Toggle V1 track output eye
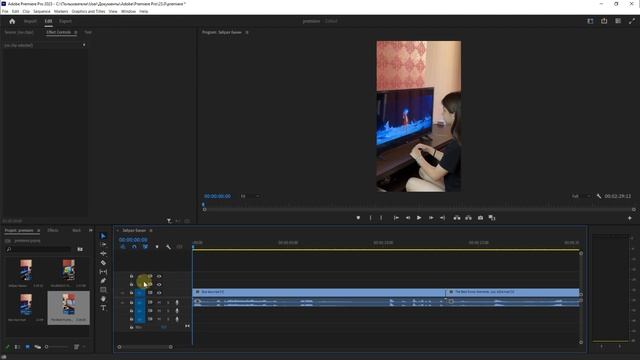 [159, 293]
